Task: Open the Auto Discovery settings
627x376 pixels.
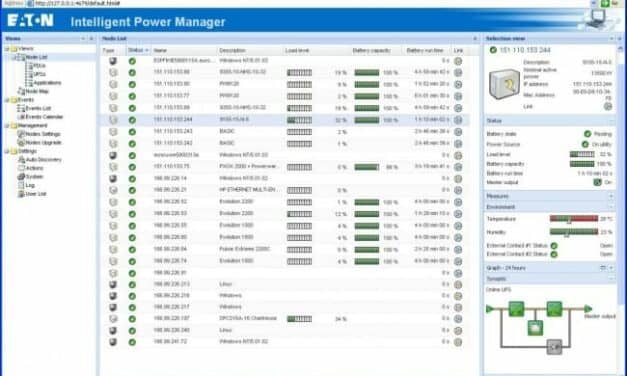Action: point(43,160)
